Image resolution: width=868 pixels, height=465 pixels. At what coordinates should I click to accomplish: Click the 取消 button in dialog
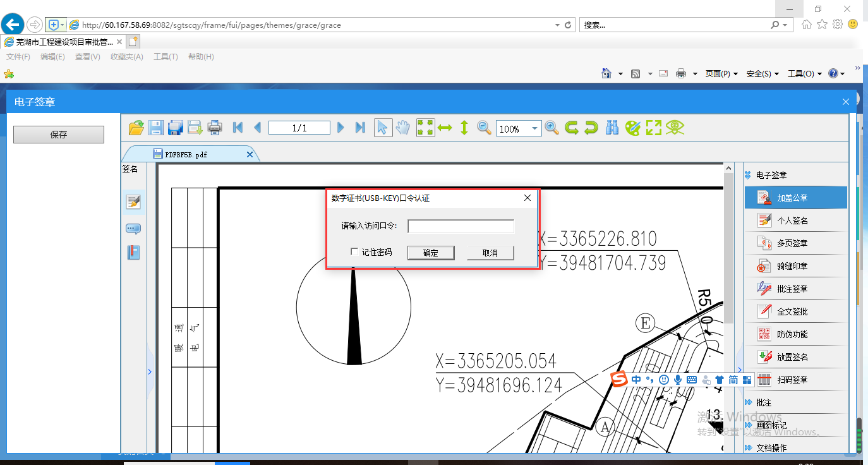(x=490, y=253)
